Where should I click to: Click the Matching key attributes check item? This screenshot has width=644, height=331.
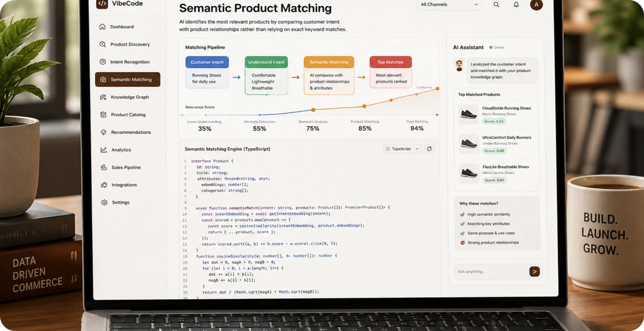pos(485,224)
